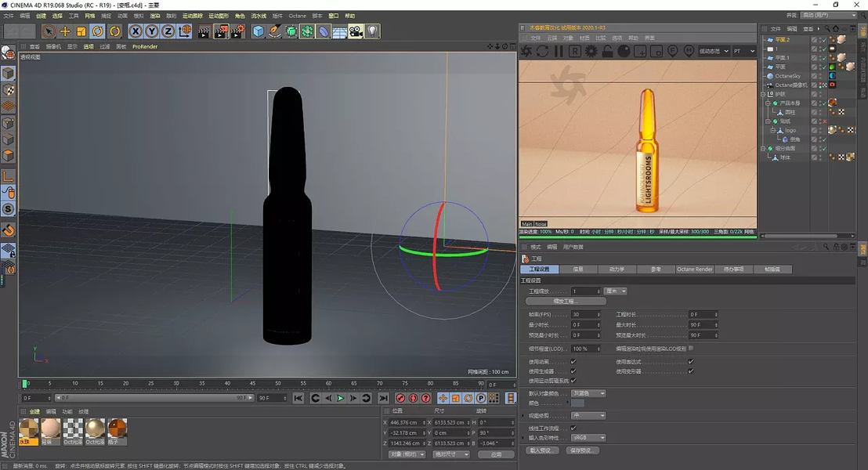Click the Octane render progress bar
The image size is (868, 470).
tap(638, 237)
